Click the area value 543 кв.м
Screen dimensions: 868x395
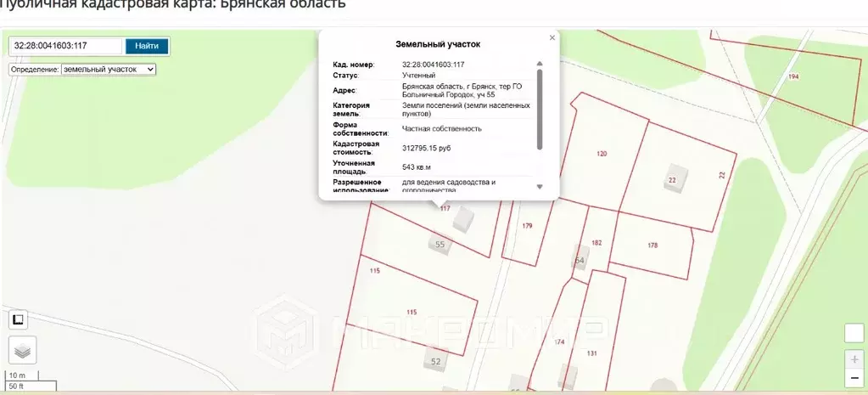pyautogui.click(x=417, y=166)
